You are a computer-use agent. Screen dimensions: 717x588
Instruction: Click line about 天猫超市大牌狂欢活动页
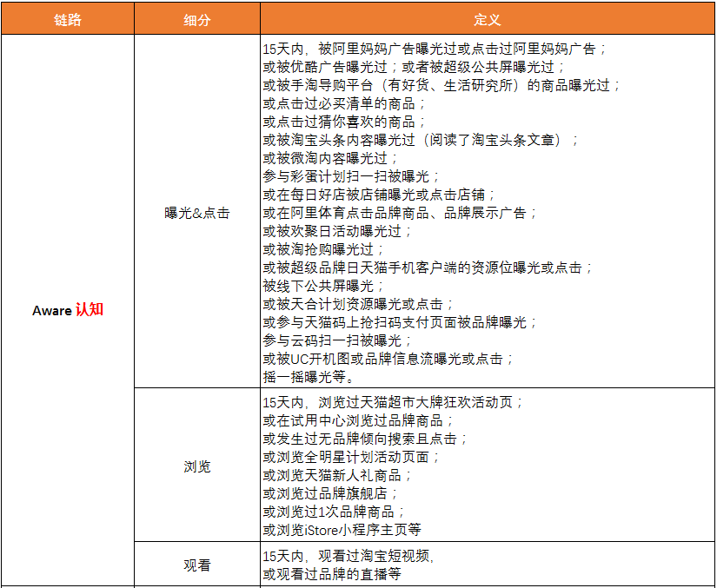(393, 402)
